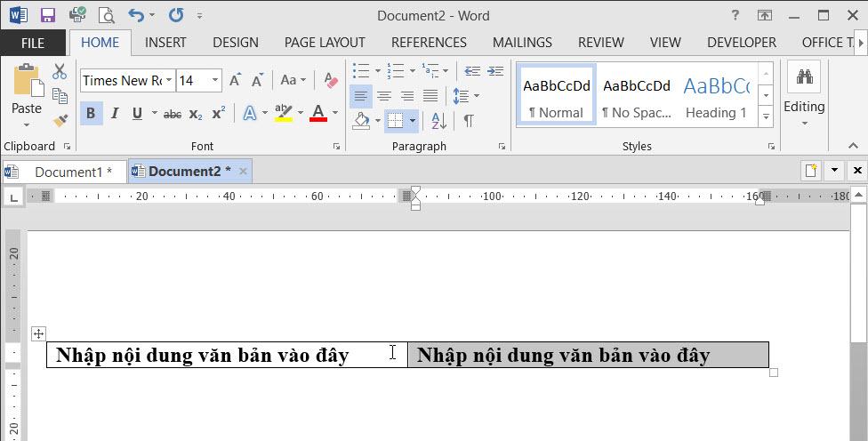
Task: Apply red font color
Action: coord(318,114)
